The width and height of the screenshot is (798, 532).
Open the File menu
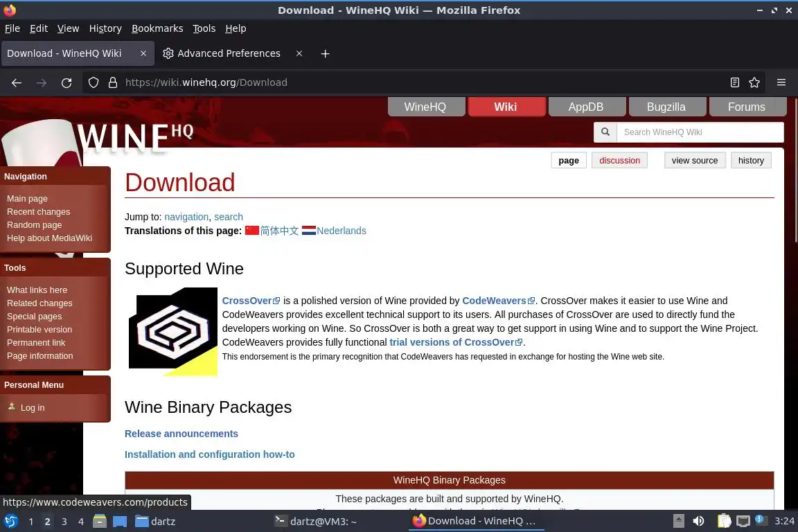[12, 28]
